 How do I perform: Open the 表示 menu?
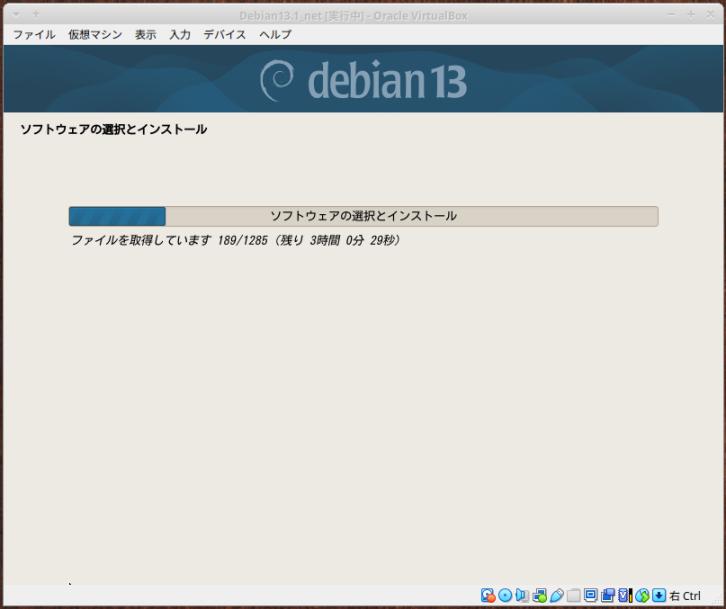point(145,35)
